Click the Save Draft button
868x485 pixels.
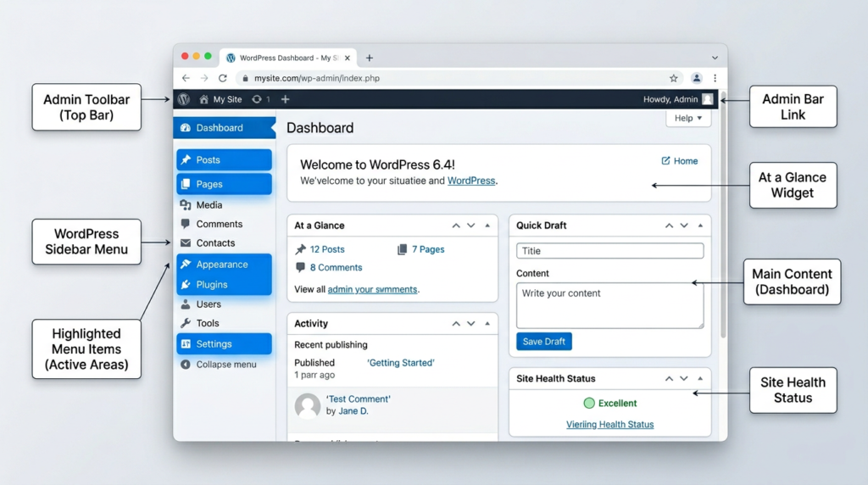click(x=543, y=342)
